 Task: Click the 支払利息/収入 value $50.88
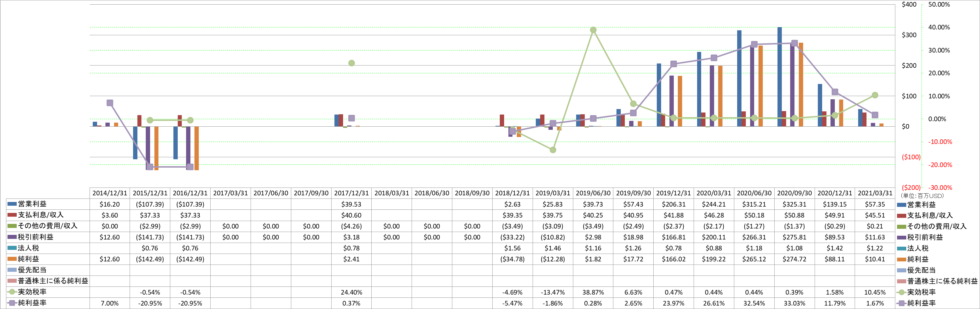(x=794, y=215)
